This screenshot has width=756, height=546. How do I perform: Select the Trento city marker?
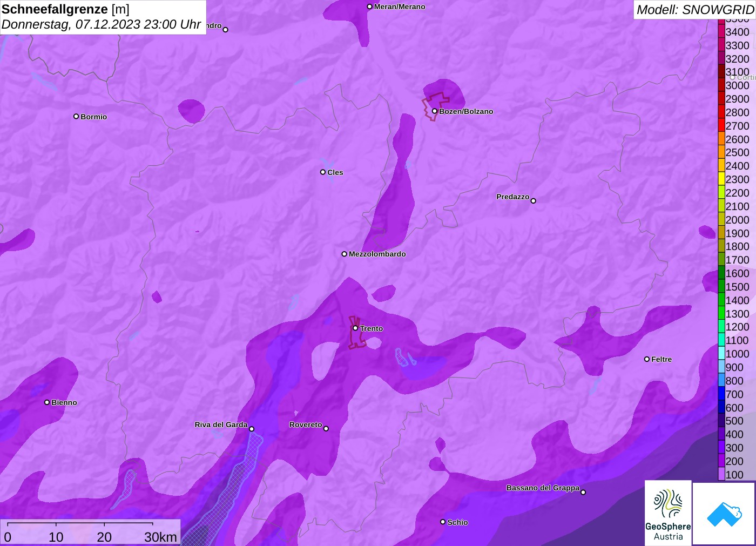pos(355,328)
